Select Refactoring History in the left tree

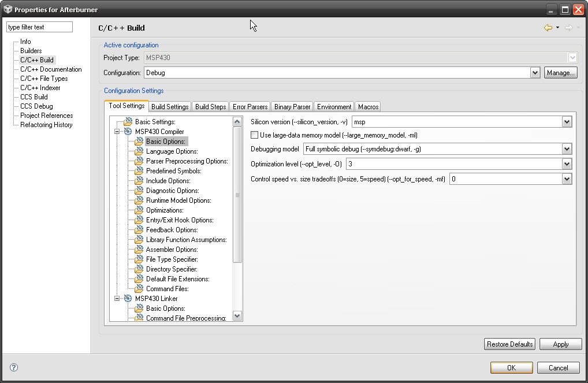(x=46, y=125)
